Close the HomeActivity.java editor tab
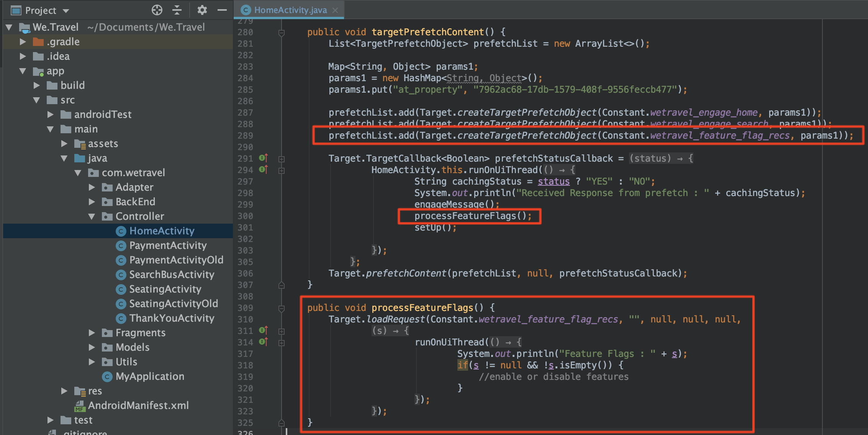The width and height of the screenshot is (868, 435). click(x=335, y=10)
